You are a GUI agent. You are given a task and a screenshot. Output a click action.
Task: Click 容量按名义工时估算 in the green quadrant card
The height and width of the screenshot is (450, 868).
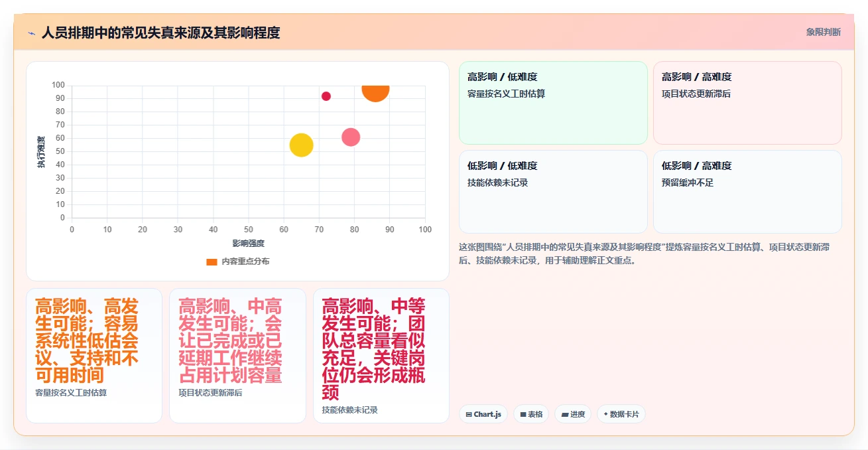(506, 94)
